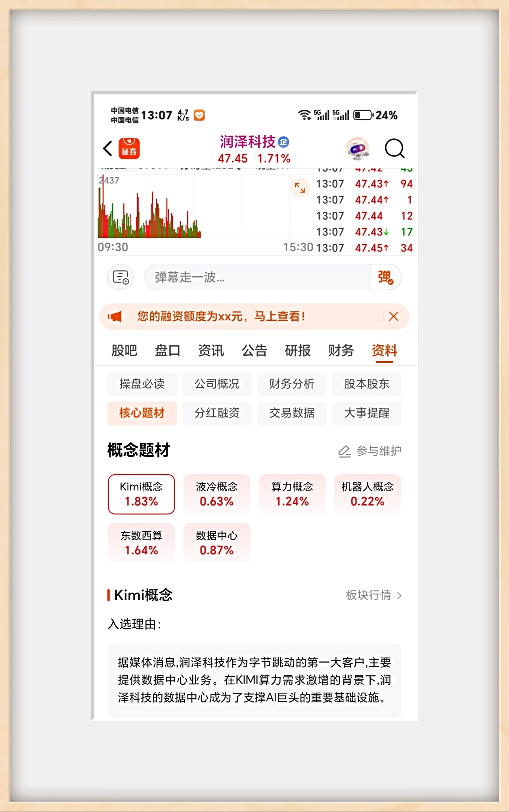Select the 资料 tab
509x812 pixels.
point(385,351)
